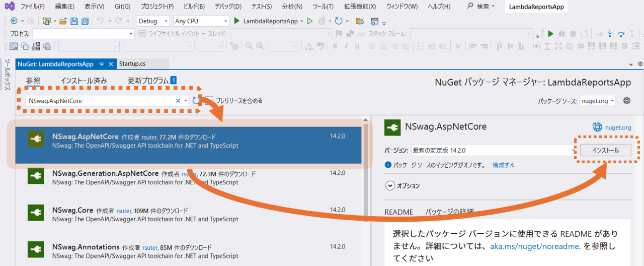Open the NuGet search history dropdown arrow

pos(186,101)
